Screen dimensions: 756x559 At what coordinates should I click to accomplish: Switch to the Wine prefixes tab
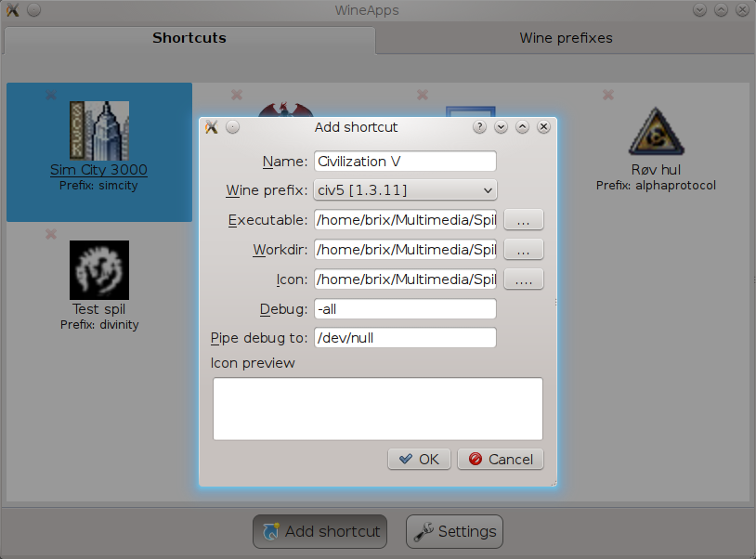point(565,38)
